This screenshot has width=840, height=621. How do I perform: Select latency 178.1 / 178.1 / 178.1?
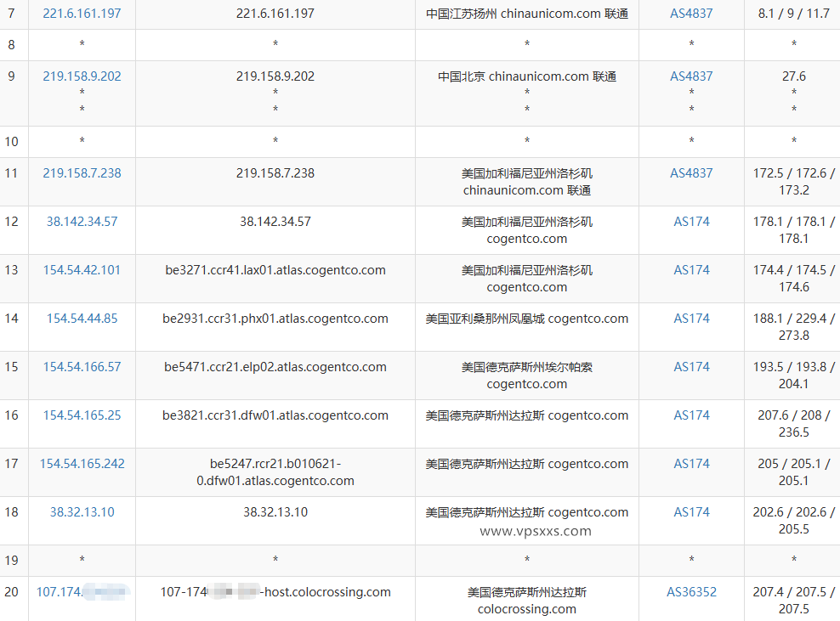(793, 230)
